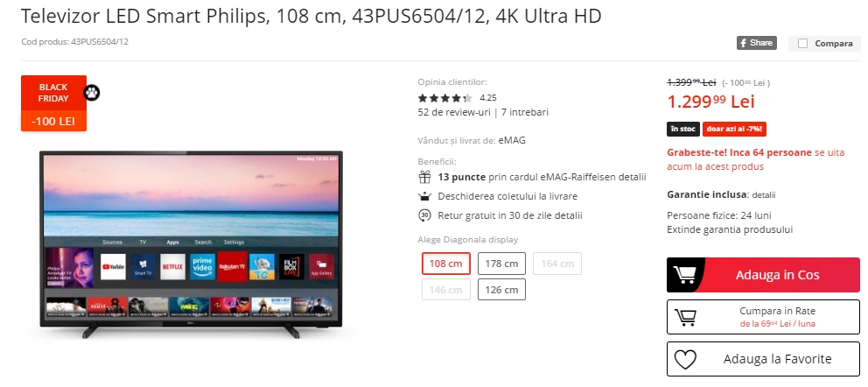Open the 52 de review-uri link
868x387 pixels.
(454, 112)
